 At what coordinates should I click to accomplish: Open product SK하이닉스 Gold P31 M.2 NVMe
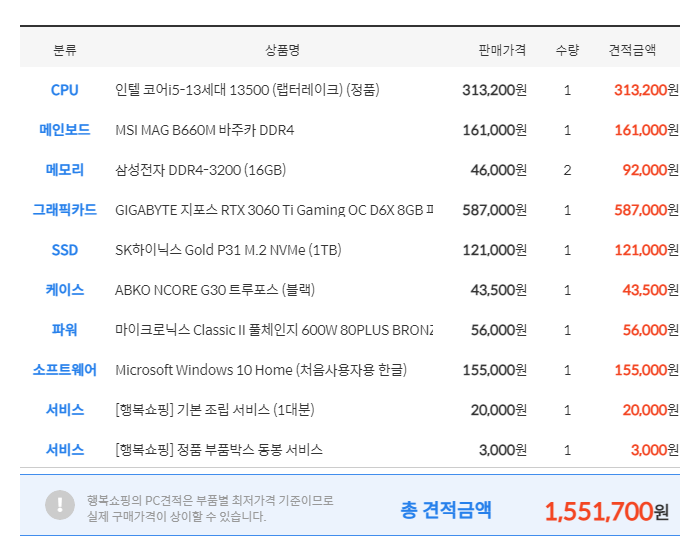click(x=228, y=250)
